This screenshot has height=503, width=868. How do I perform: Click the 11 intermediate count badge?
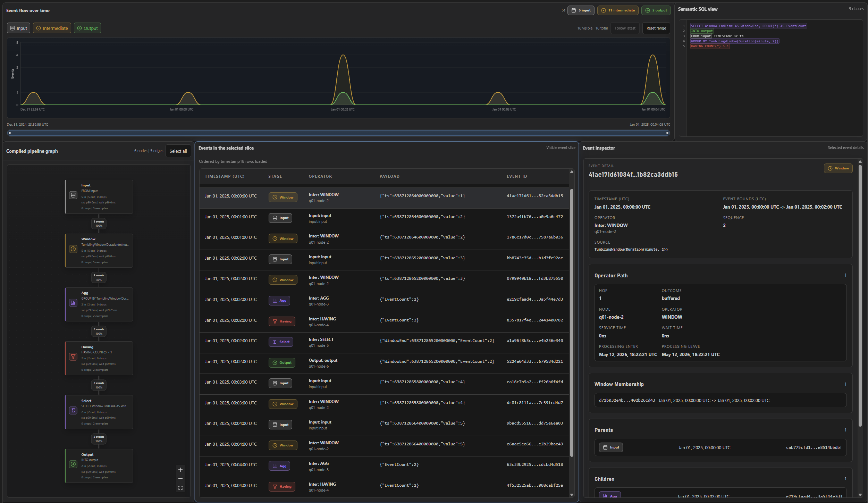618,10
